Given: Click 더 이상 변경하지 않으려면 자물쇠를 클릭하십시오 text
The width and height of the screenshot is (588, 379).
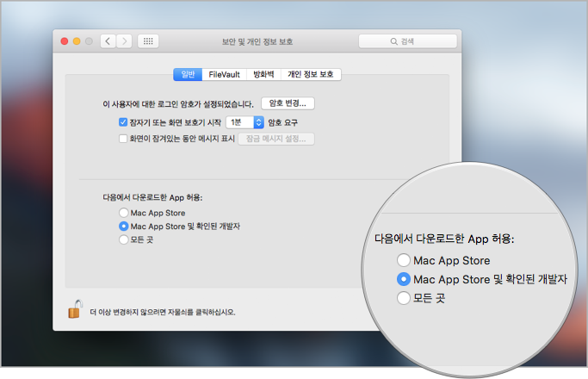Looking at the screenshot, I should point(163,312).
